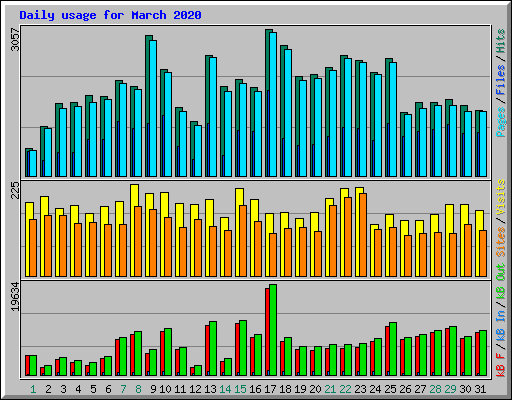Select day 31 on the date axis
Screen dimensions: 512x400
[480, 389]
